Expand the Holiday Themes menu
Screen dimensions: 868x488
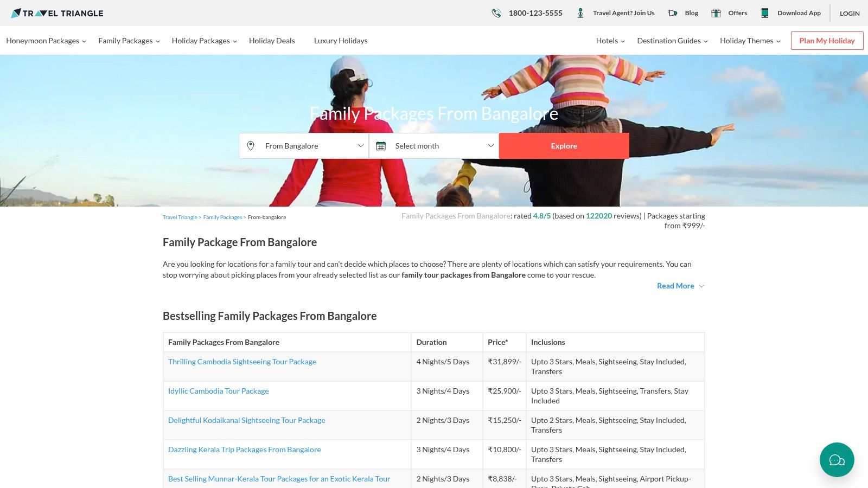(x=746, y=41)
